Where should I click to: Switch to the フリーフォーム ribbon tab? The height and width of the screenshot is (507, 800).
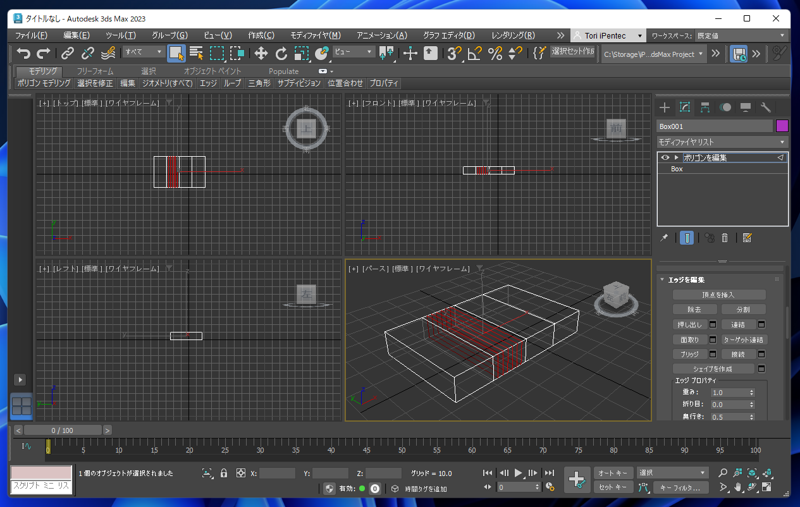[x=95, y=72]
